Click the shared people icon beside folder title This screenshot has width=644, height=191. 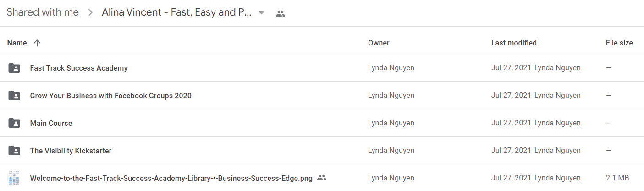point(281,13)
